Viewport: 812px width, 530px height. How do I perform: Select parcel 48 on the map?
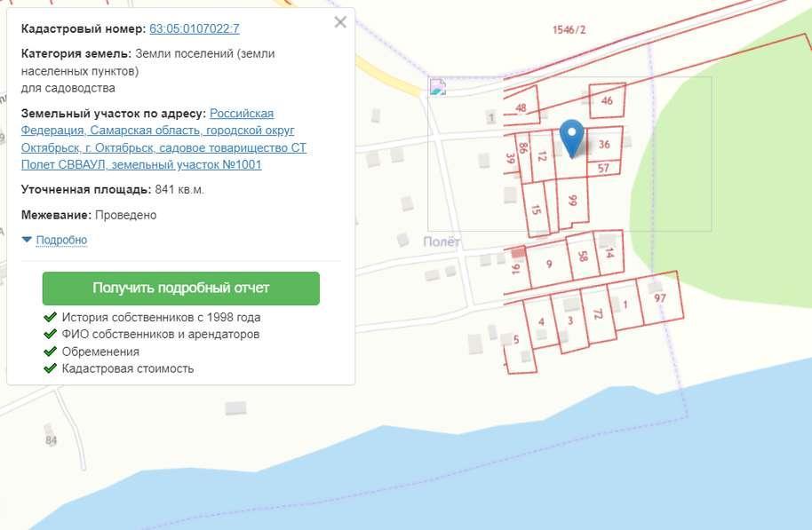coord(521,107)
